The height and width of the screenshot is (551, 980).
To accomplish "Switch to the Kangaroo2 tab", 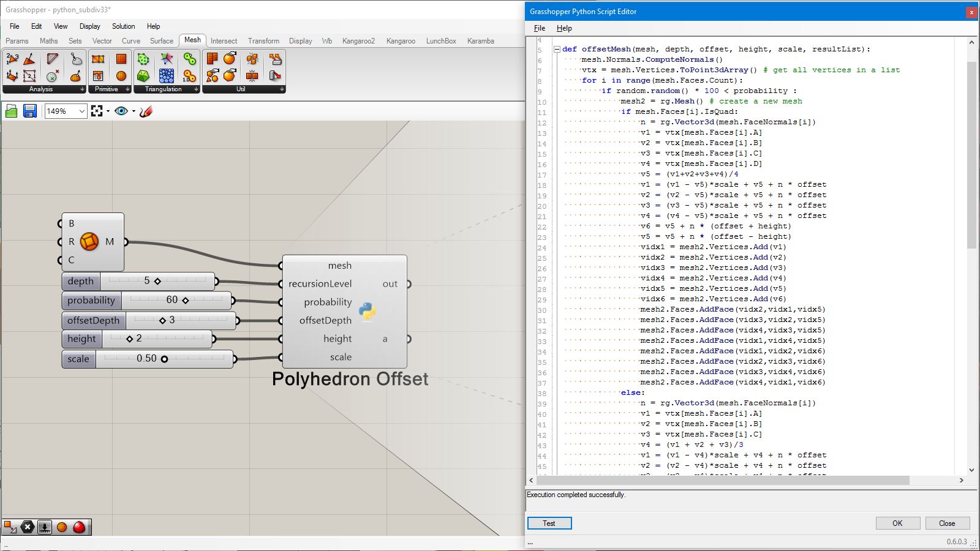I will [358, 41].
